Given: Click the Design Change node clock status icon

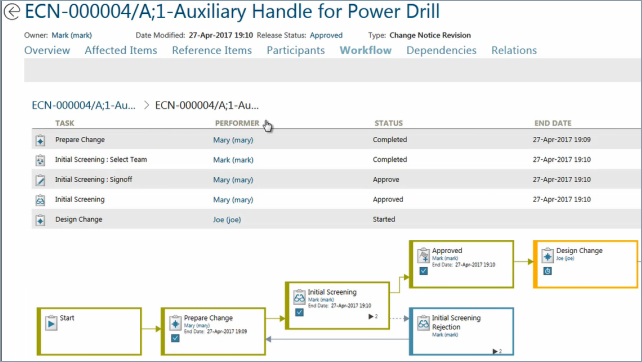Looking at the screenshot, I should [547, 271].
